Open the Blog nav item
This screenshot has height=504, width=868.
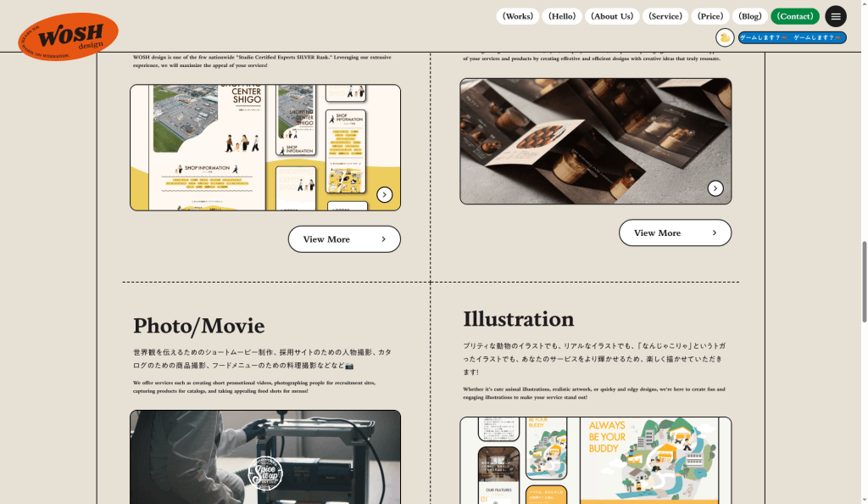coord(750,16)
